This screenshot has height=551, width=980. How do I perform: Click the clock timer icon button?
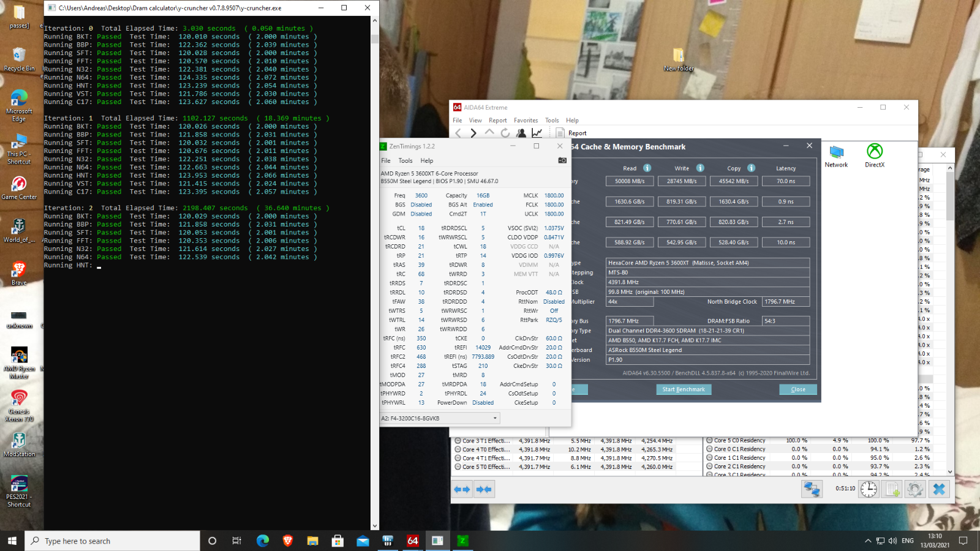(x=869, y=489)
